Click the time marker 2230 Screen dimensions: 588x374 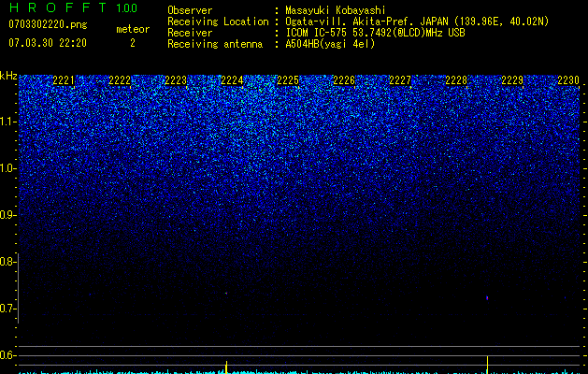tap(568, 80)
